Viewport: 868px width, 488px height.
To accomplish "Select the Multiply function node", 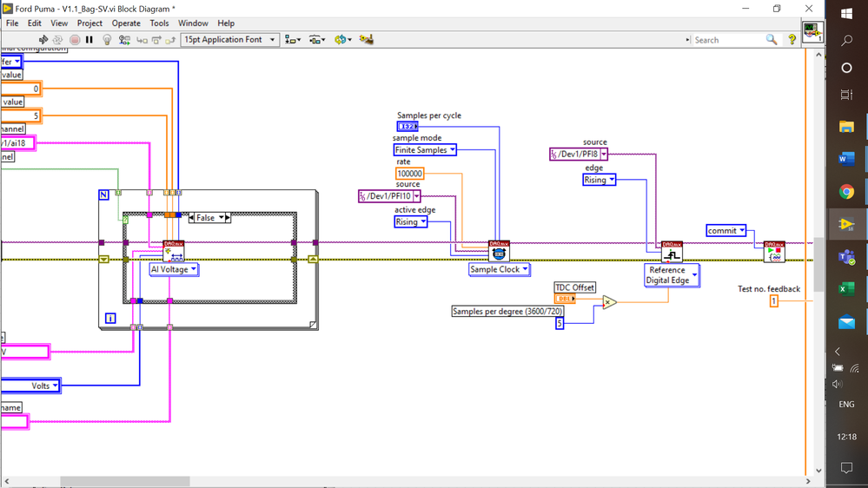I will coord(609,302).
